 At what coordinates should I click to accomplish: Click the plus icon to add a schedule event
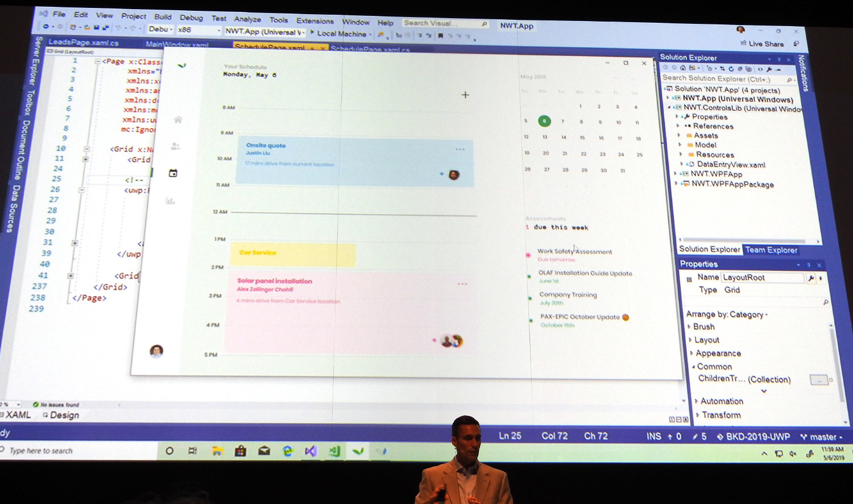point(465,95)
